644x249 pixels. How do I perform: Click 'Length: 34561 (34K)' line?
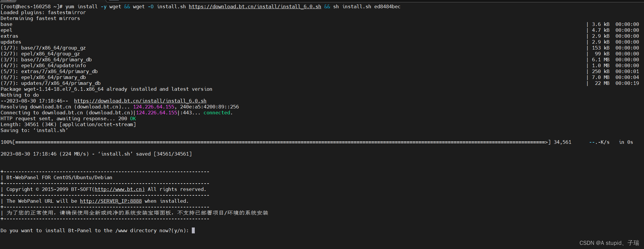[68, 124]
